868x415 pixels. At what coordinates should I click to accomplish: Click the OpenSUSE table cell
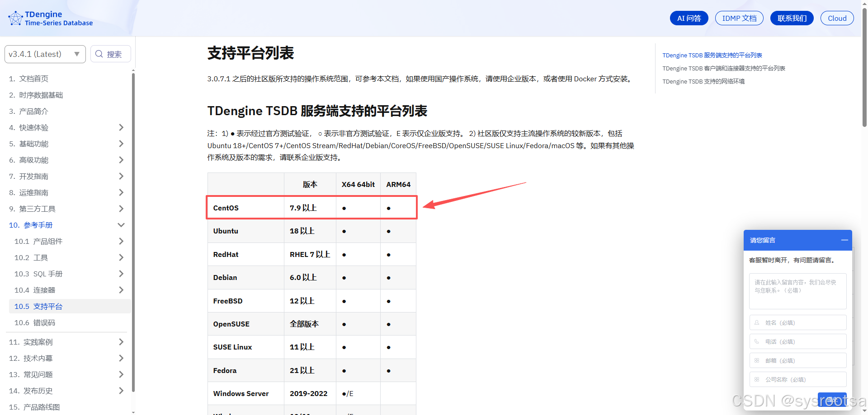[x=246, y=324]
